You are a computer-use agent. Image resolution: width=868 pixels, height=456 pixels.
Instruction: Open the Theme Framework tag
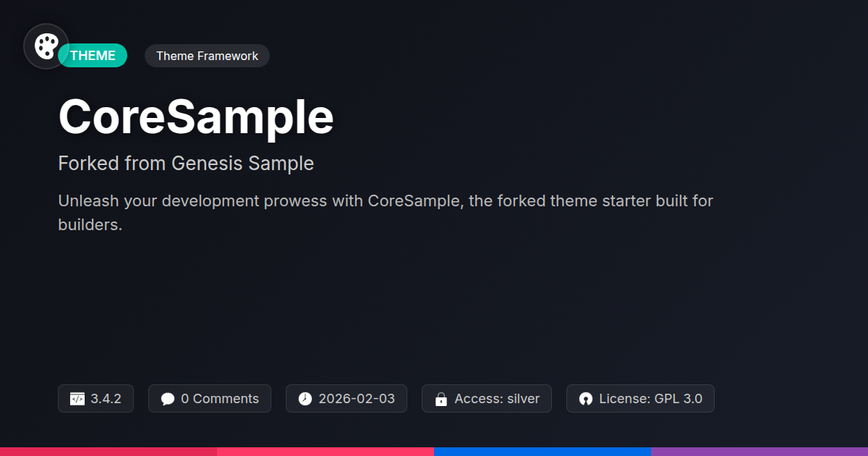point(207,56)
